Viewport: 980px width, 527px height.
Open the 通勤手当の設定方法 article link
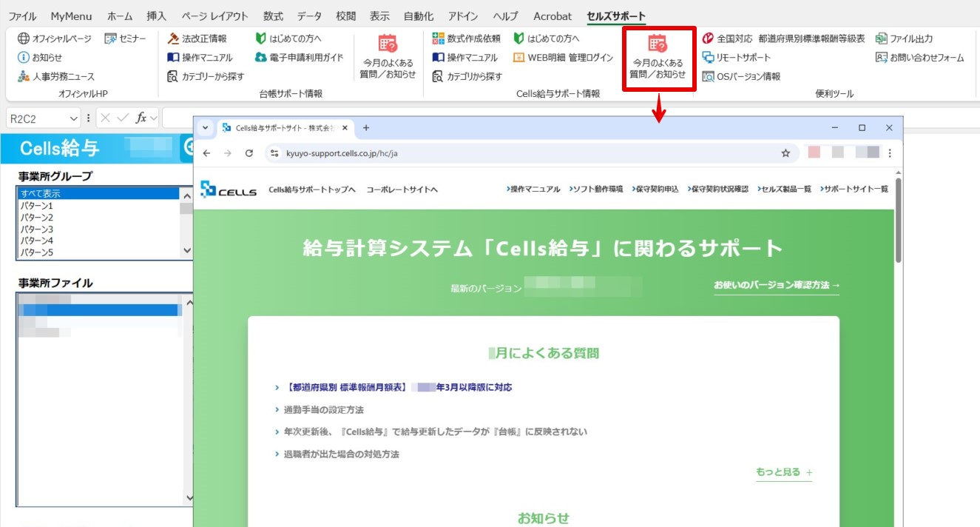click(x=324, y=409)
